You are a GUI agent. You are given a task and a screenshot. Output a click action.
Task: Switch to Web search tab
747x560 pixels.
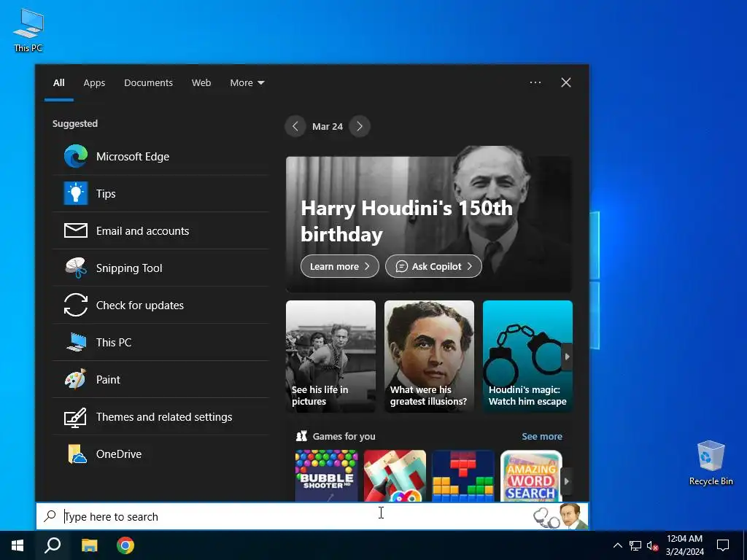(201, 83)
